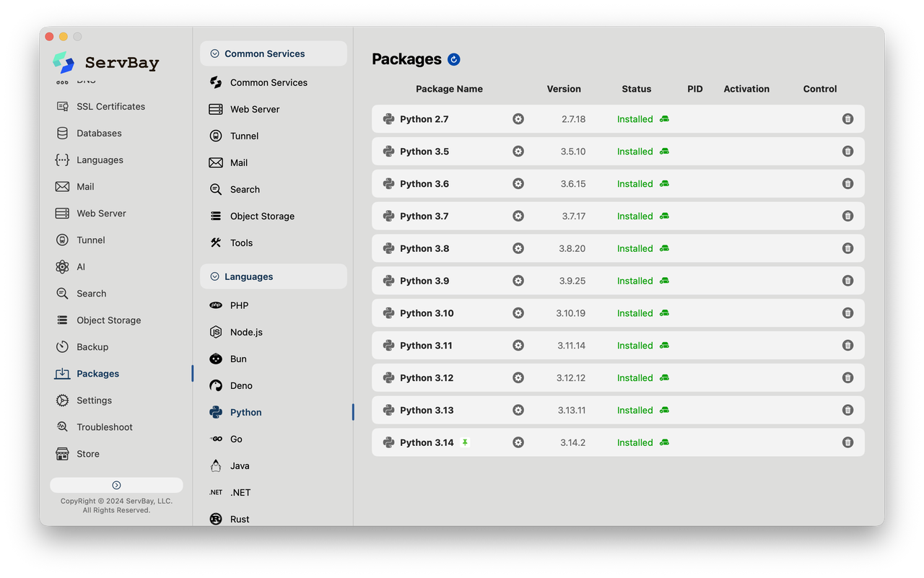Click the trash icon for Python 2.7
The image size is (924, 578).
(x=847, y=119)
